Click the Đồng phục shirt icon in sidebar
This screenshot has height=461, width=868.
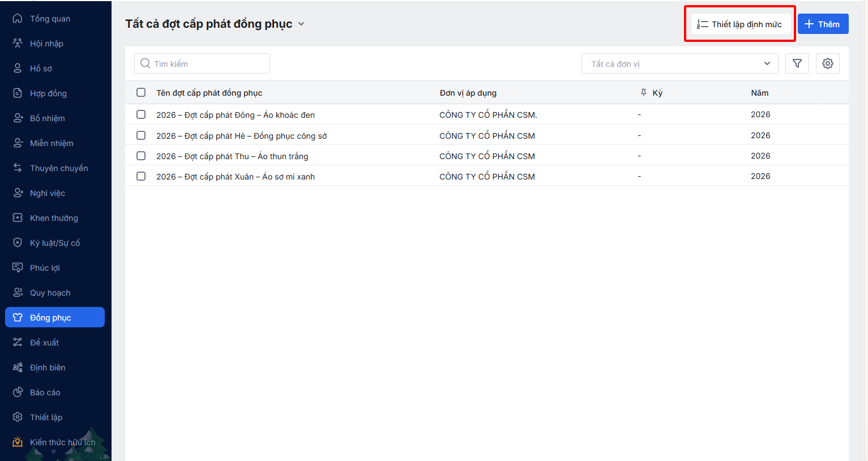(18, 317)
